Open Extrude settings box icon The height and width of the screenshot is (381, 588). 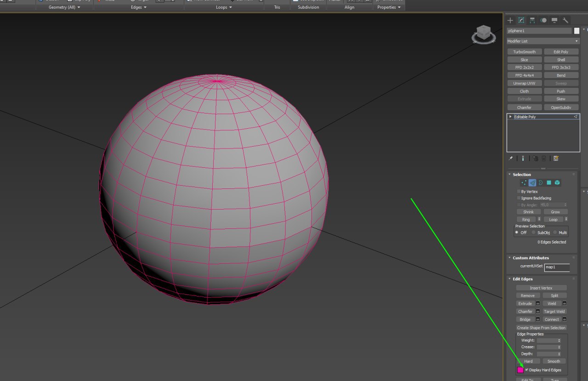click(x=538, y=303)
